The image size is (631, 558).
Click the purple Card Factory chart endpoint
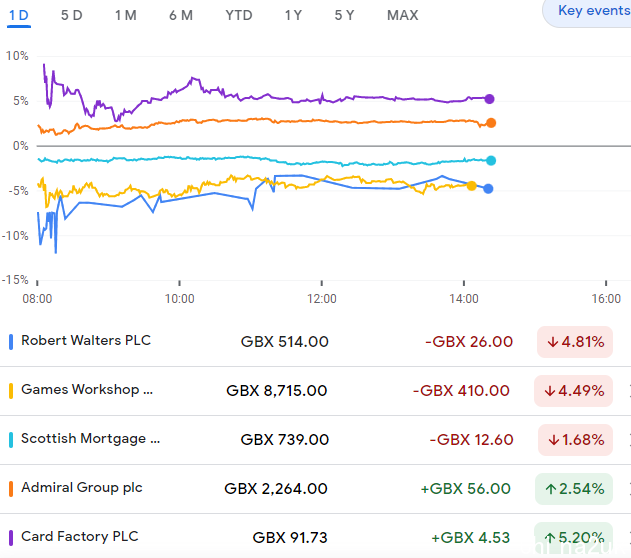[489, 99]
